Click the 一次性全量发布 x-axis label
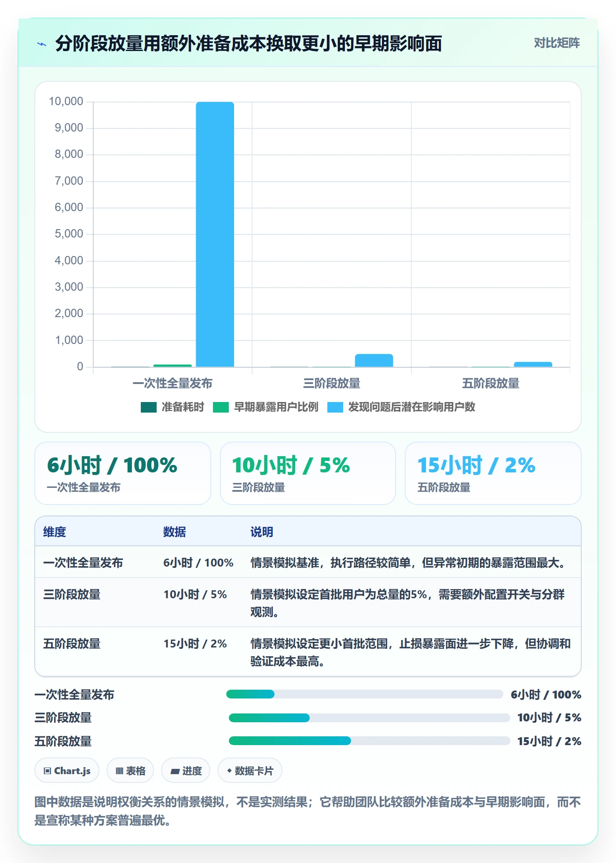The height and width of the screenshot is (863, 616). pos(172,383)
